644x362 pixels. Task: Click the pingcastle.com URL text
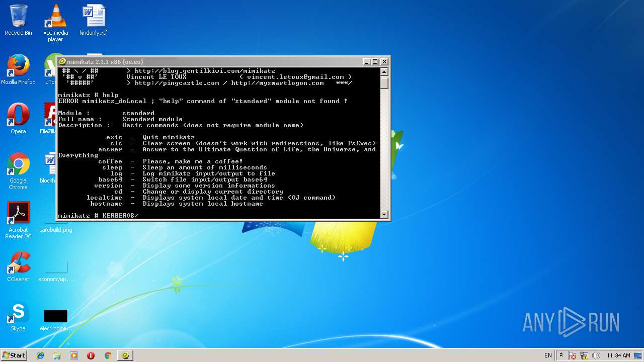[x=177, y=83]
